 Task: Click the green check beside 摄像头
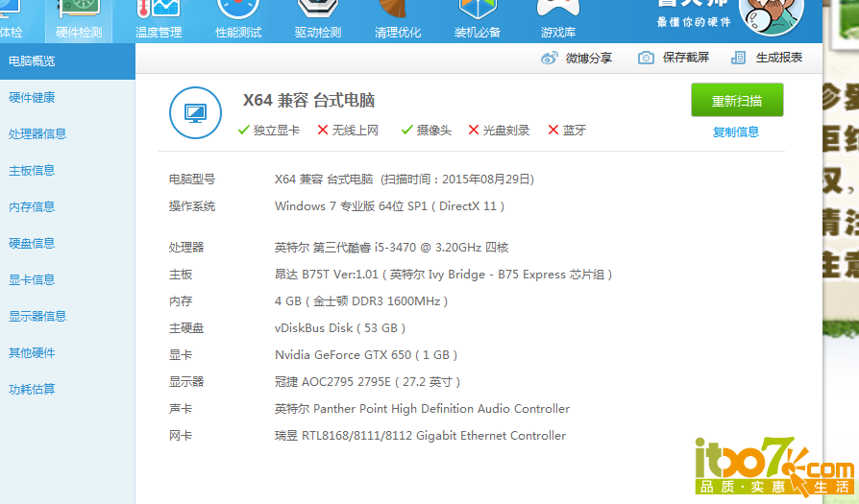point(407,130)
